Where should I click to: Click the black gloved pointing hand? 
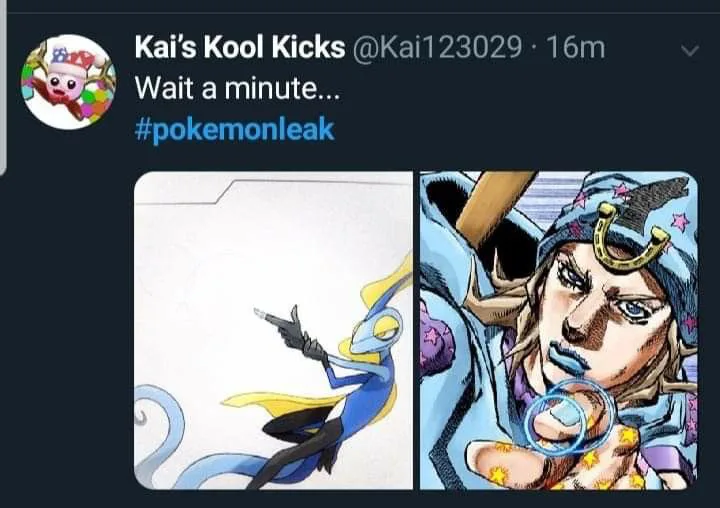tap(289, 333)
